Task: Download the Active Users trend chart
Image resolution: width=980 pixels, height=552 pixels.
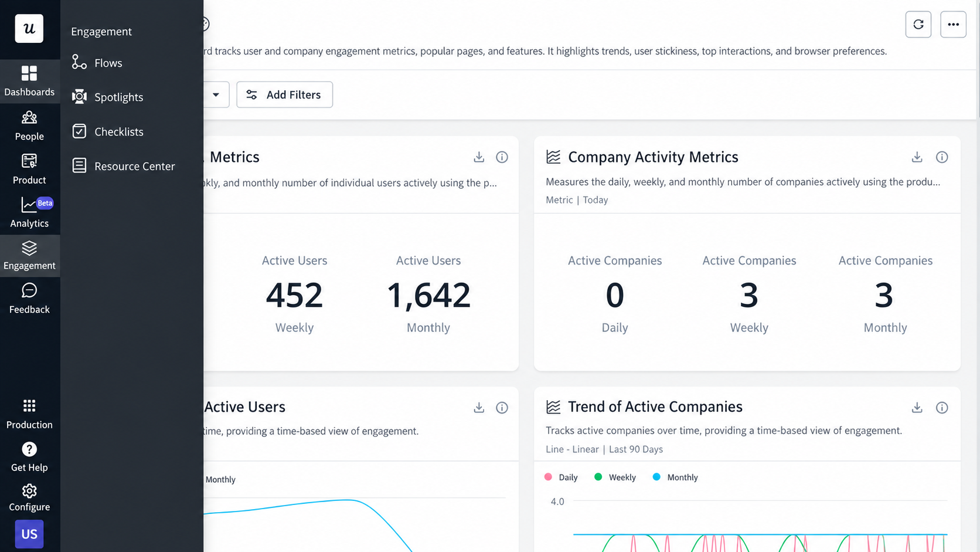Action: (x=479, y=408)
